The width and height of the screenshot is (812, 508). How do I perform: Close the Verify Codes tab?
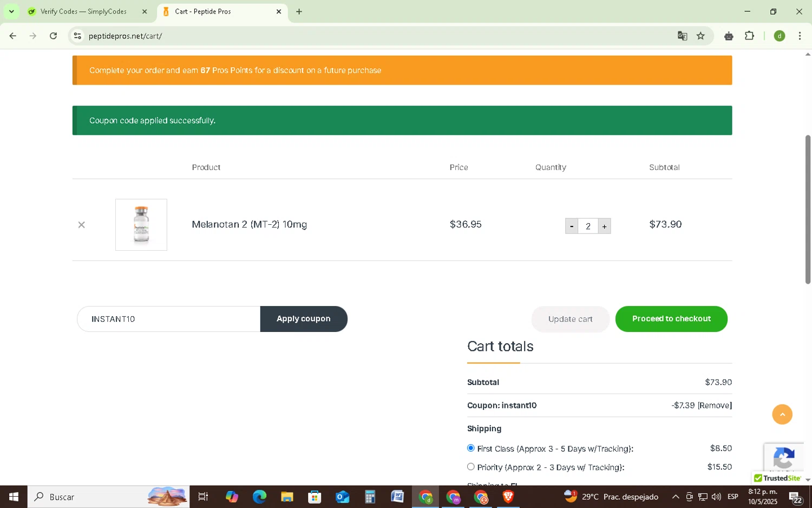(x=145, y=11)
